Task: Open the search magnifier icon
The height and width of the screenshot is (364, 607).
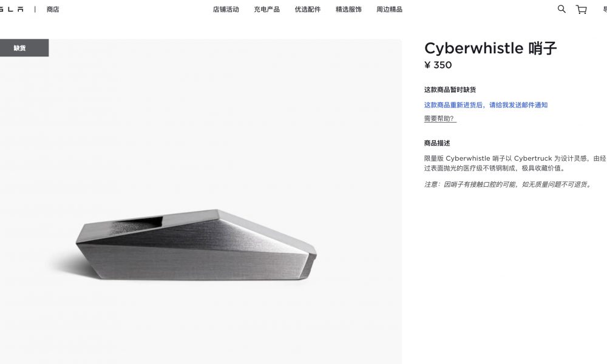Action: 561,9
